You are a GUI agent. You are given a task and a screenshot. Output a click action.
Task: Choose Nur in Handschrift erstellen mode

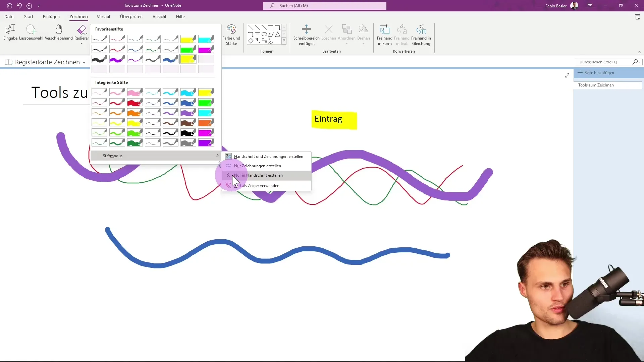pos(266,175)
